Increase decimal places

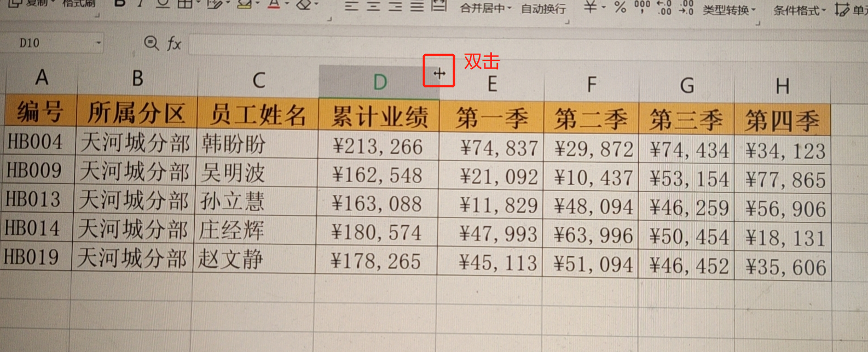click(664, 7)
